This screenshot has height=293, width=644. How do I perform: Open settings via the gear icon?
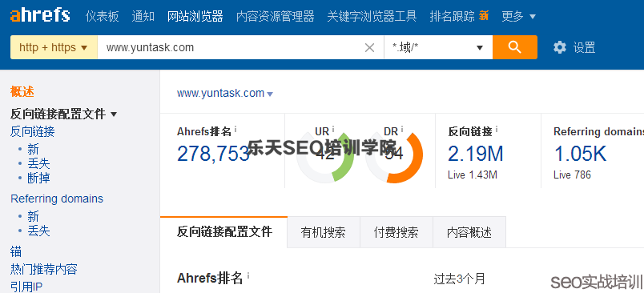559,47
